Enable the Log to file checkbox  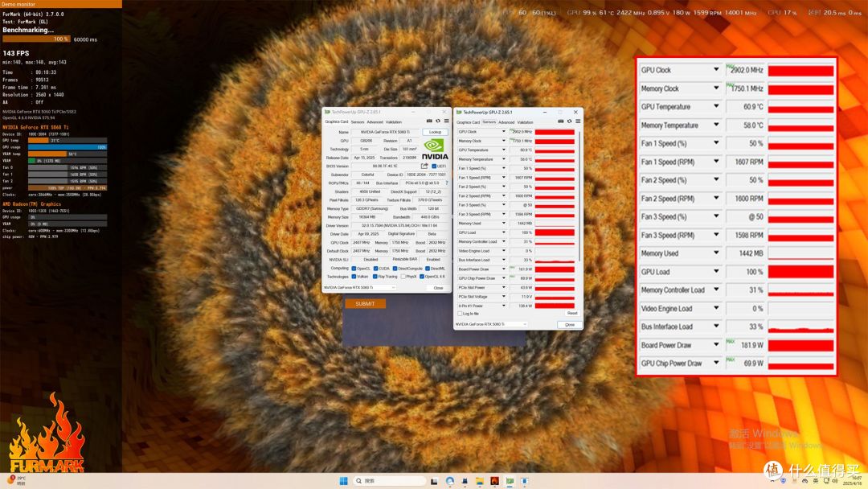pos(460,314)
